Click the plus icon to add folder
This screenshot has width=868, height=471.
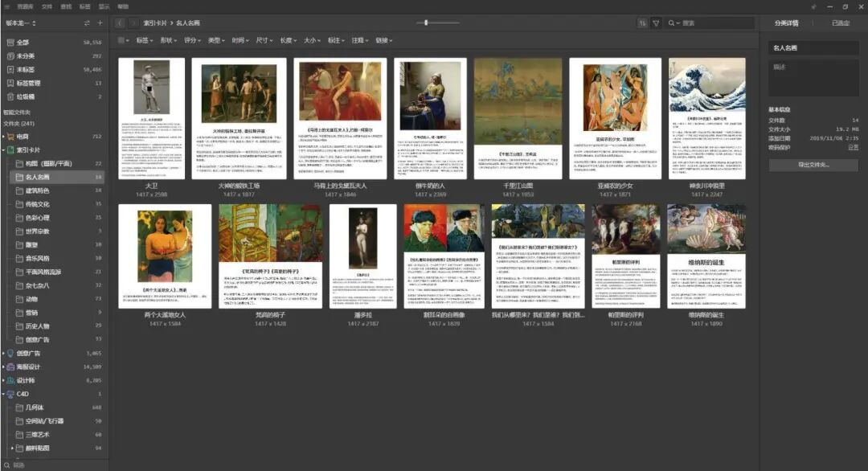tap(100, 23)
